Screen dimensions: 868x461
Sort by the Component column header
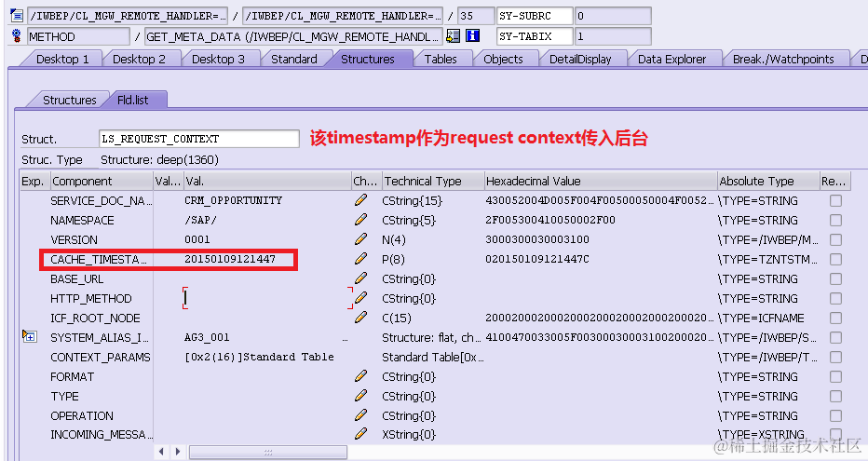pyautogui.click(x=102, y=181)
